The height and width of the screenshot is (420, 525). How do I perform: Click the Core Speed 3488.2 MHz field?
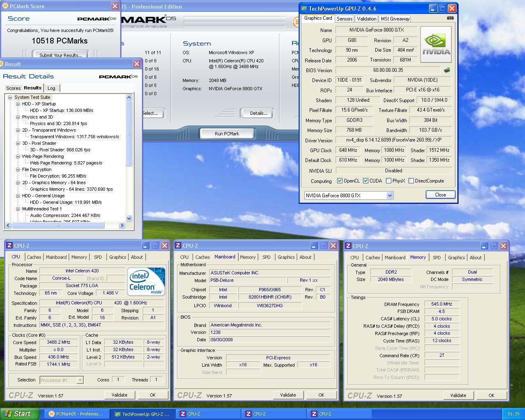(59, 342)
